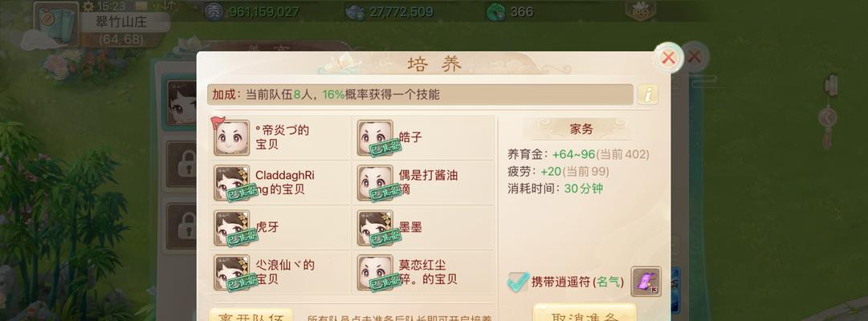Select the 虎牙 member avatar
This screenshot has width=868, height=321.
pos(231,227)
